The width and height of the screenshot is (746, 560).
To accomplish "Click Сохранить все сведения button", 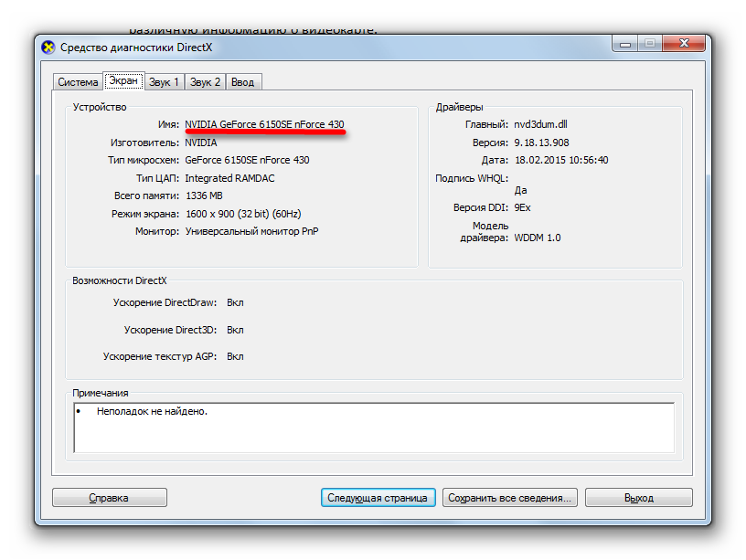I will pyautogui.click(x=509, y=498).
